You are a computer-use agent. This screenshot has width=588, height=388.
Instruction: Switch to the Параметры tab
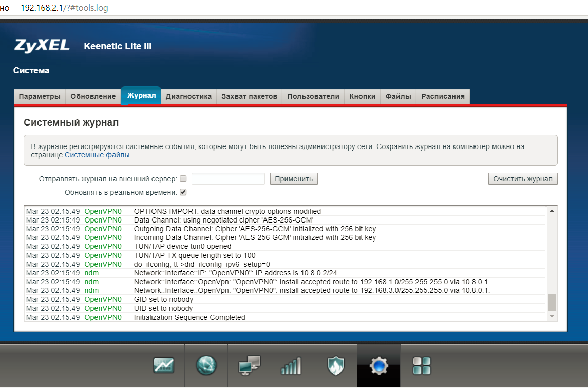40,96
